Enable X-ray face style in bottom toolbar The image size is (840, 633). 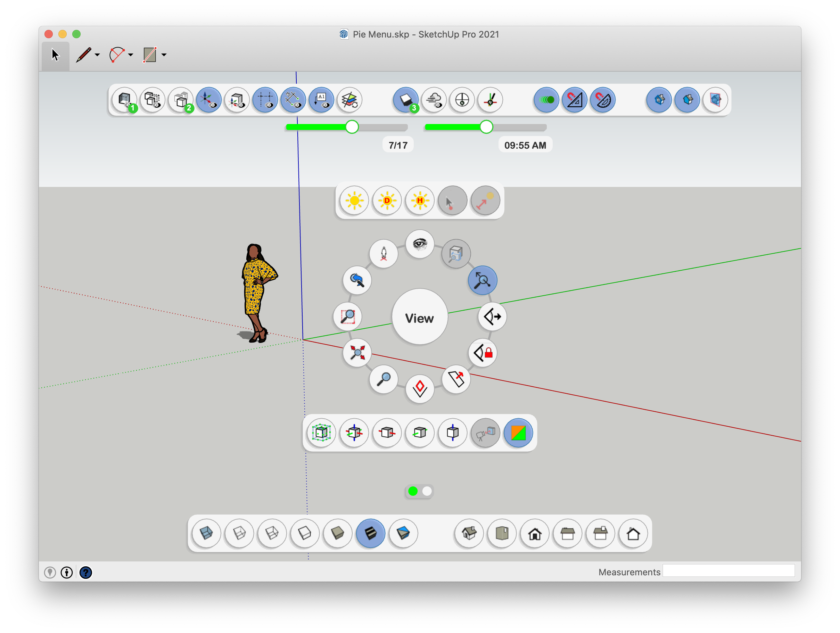click(206, 534)
